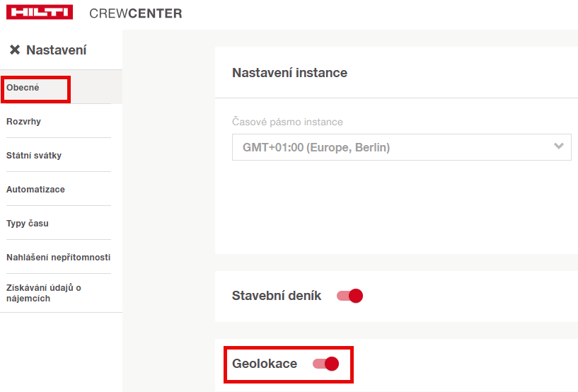The image size is (578, 392).
Task: Open the Rozvrhy settings section
Action: pos(23,122)
